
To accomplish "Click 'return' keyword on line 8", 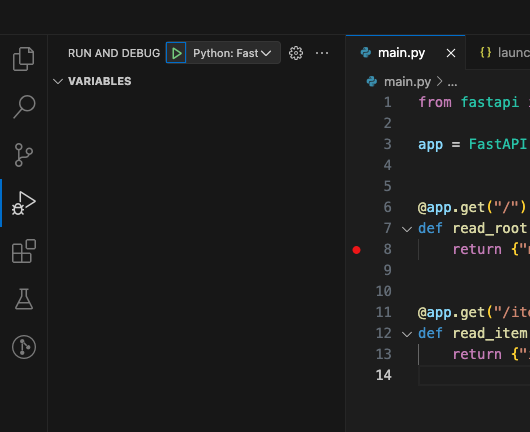I will click(x=477, y=249).
